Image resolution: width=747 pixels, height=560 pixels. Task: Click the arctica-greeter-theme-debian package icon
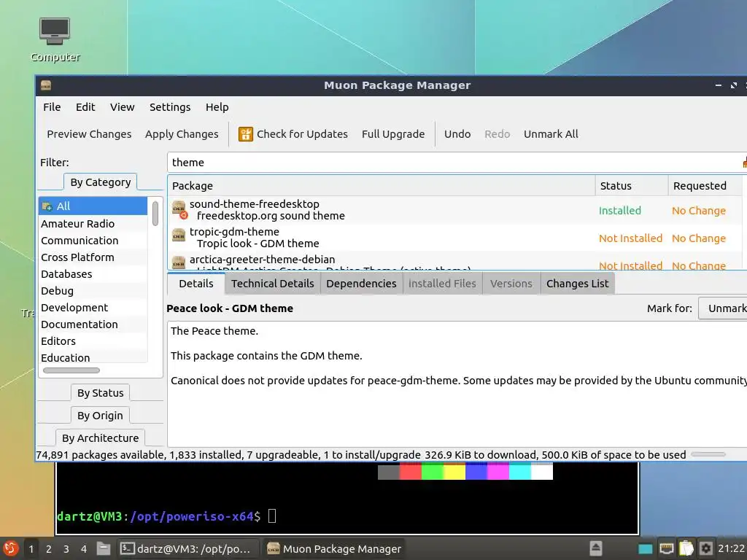click(x=179, y=262)
